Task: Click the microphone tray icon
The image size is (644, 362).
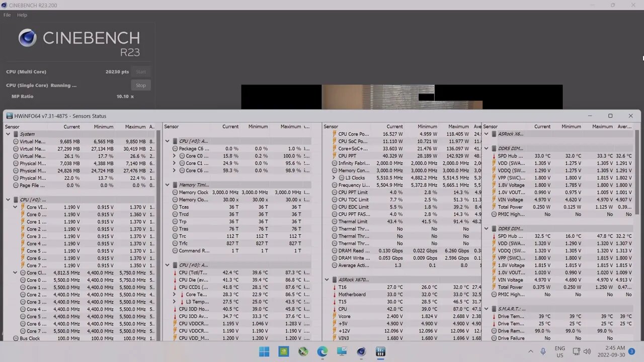Action: click(544, 351)
